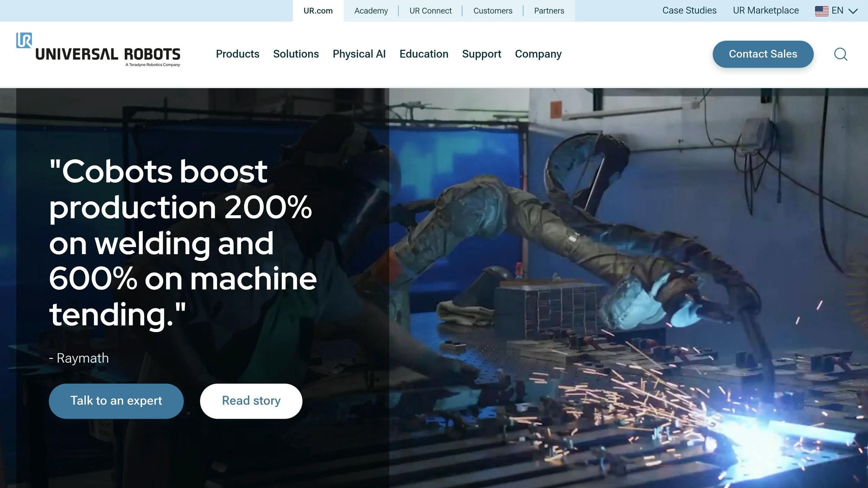Click the US flag language icon
This screenshot has width=868, height=488.
pyautogui.click(x=821, y=11)
